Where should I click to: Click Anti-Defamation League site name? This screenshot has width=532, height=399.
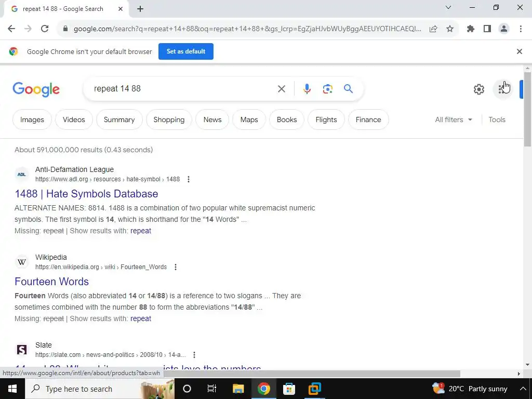click(x=74, y=169)
